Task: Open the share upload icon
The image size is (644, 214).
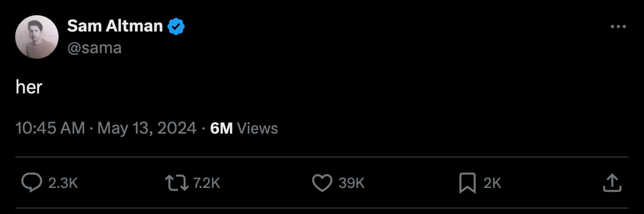Action: click(x=612, y=182)
